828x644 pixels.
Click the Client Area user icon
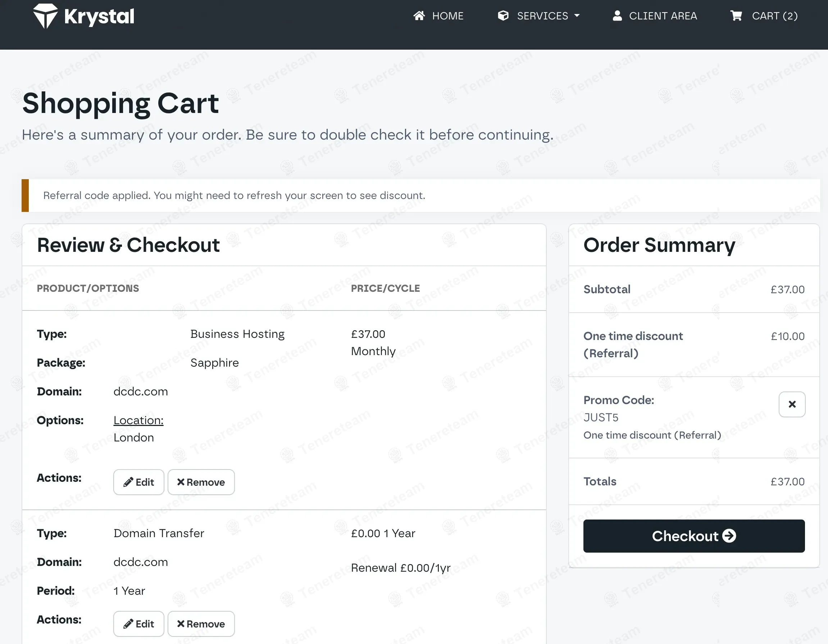(617, 16)
